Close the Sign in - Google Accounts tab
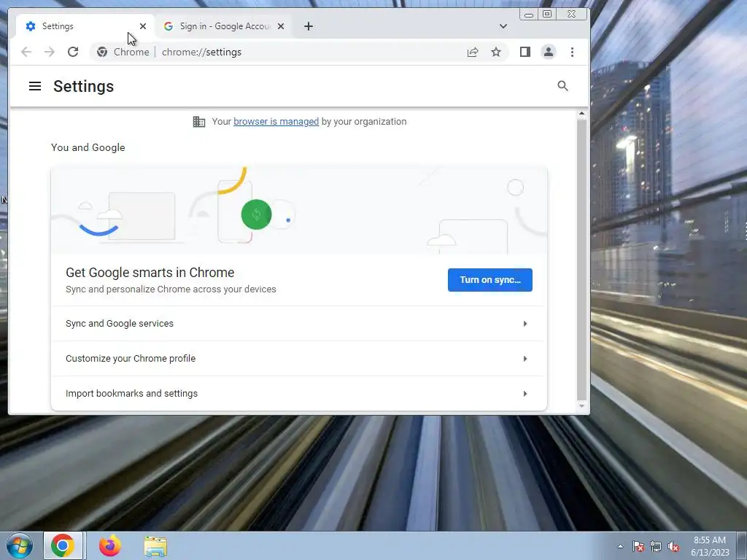Screen dimensions: 747x560 pos(281,26)
